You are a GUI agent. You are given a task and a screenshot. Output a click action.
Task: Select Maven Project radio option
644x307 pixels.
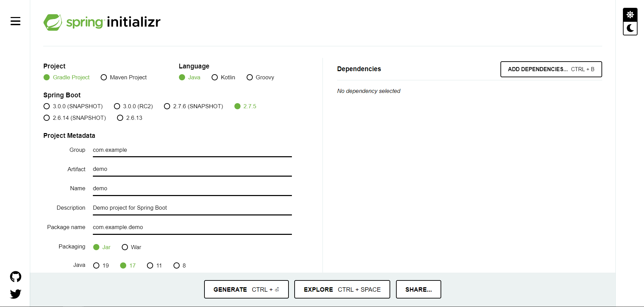click(x=124, y=77)
